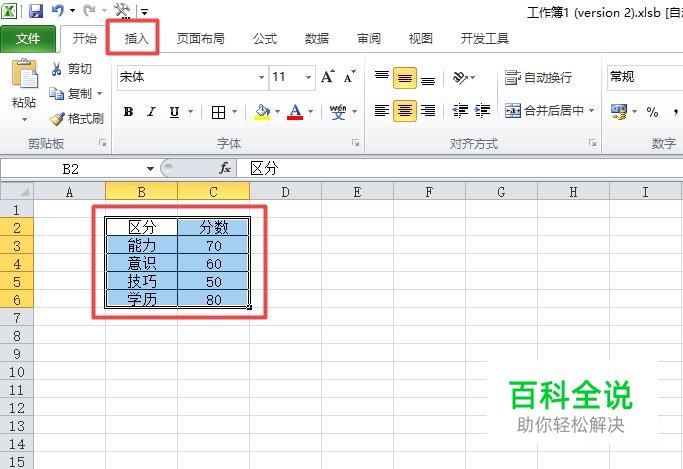Toggle Underline formatting
683x469 pixels.
click(174, 112)
